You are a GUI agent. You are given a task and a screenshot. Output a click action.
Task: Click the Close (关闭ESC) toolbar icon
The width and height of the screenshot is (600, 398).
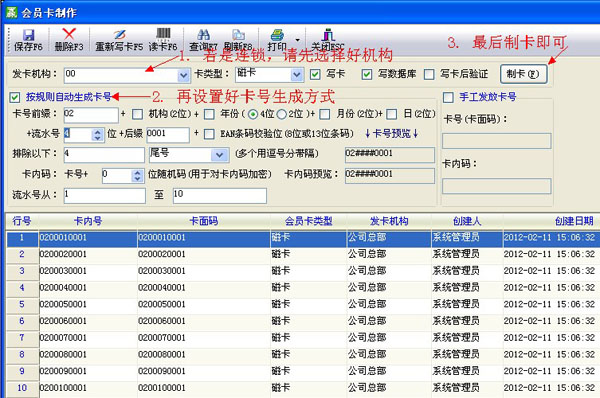[x=328, y=35]
